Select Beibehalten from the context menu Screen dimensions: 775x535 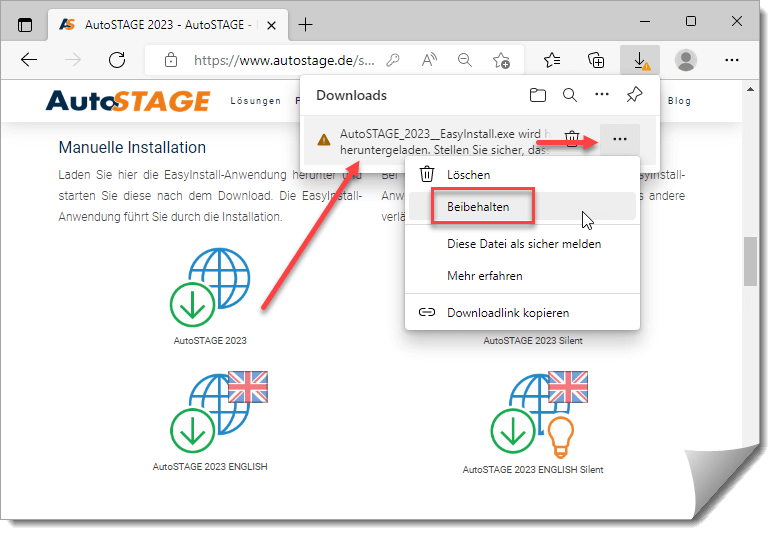pos(478,207)
